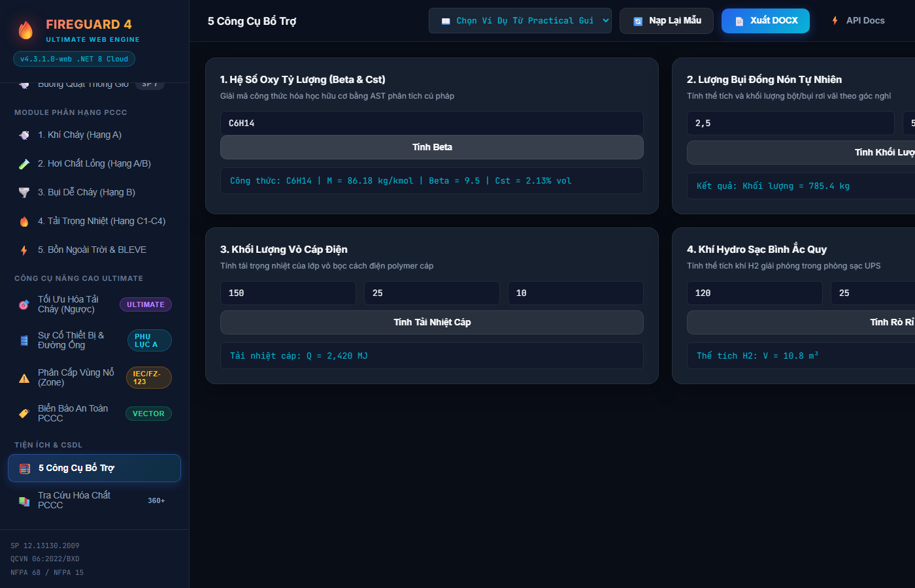Click the test tube icon for Hơi Chất Lỏng
Screen dimensions: 915x588
pyautogui.click(x=24, y=164)
